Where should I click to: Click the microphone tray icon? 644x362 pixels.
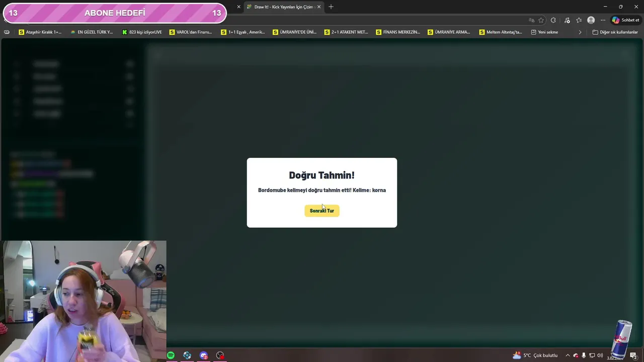tap(584, 355)
